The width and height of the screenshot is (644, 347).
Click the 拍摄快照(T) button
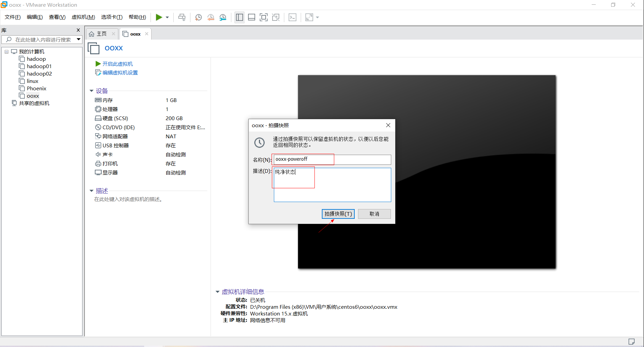(x=338, y=214)
